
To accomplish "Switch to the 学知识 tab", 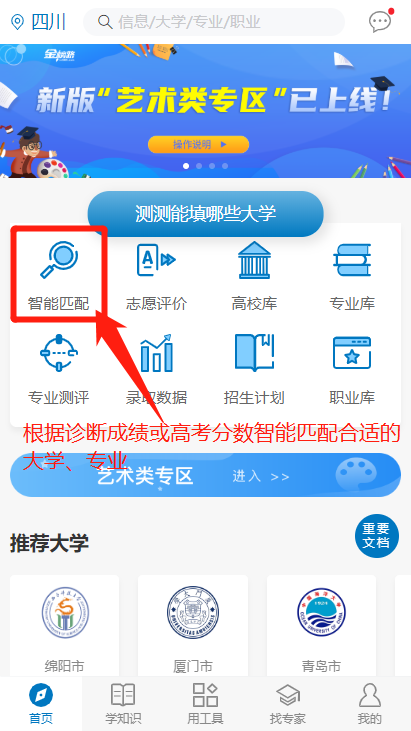I will click(x=123, y=704).
